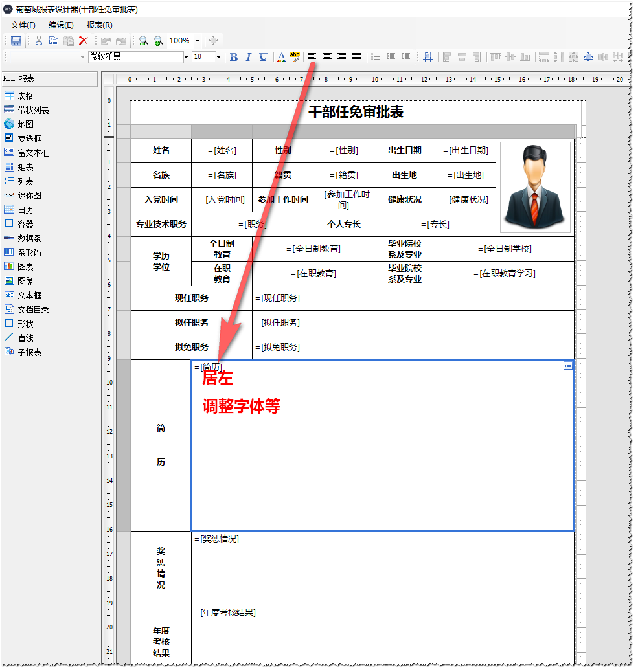This screenshot has height=672, width=638.
Task: Save the report with the floppy disk icon
Action: coord(16,41)
